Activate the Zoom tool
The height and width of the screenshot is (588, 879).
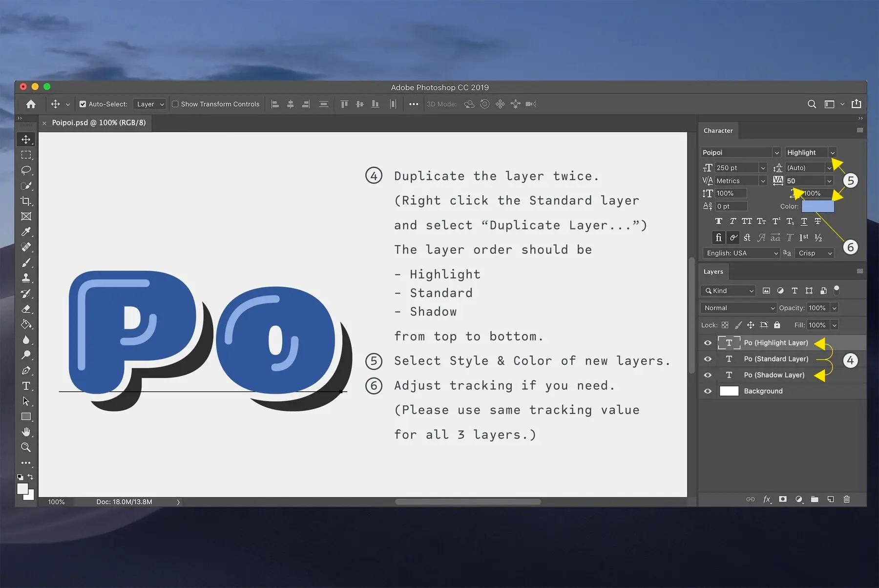click(x=26, y=447)
